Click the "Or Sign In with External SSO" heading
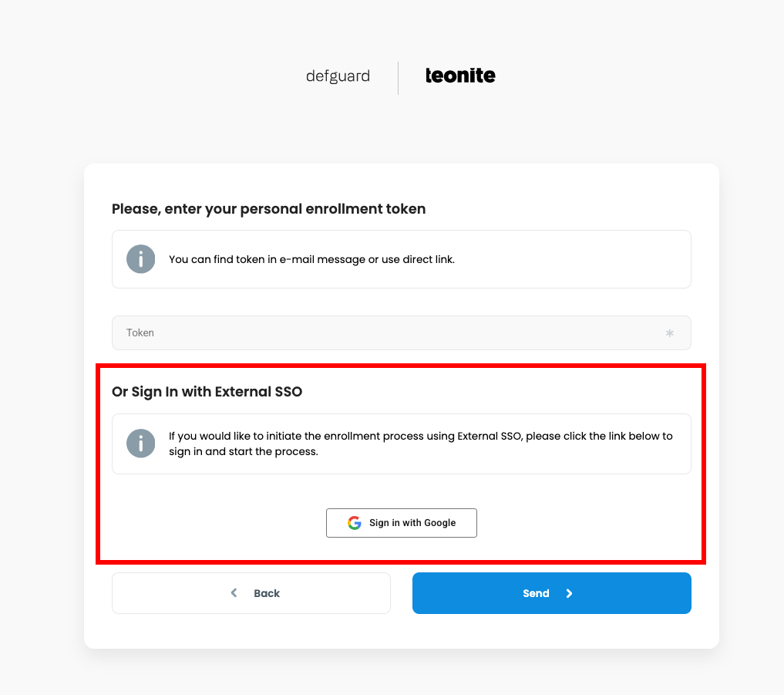Viewport: 784px width, 695px height. (207, 392)
